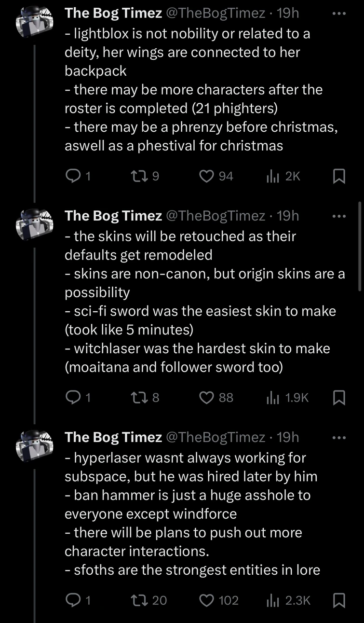This screenshot has height=623, width=364.
Task: Reply to the hyperlaser subspace tweet
Action: click(72, 600)
